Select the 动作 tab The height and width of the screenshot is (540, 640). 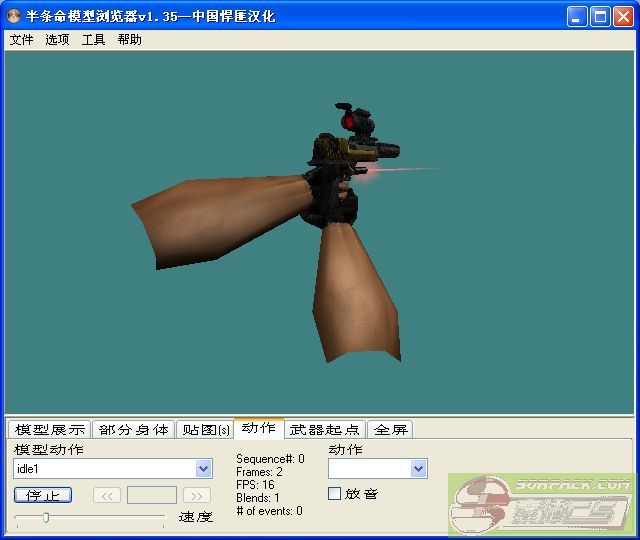(x=259, y=428)
